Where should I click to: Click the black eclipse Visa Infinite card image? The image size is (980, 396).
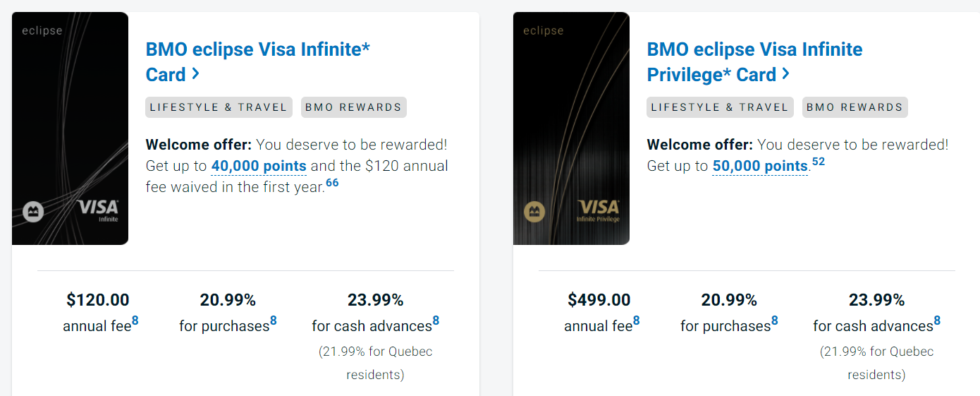pyautogui.click(x=70, y=128)
